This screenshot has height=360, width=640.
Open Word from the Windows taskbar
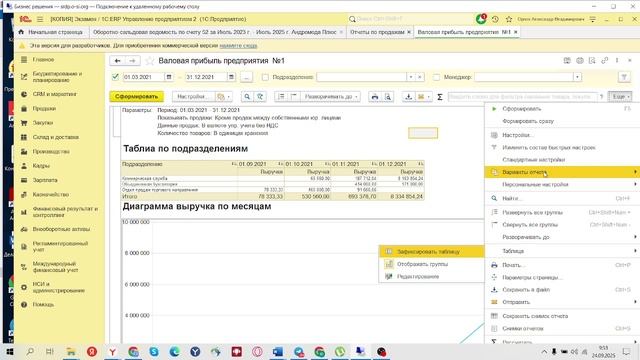tap(278, 351)
